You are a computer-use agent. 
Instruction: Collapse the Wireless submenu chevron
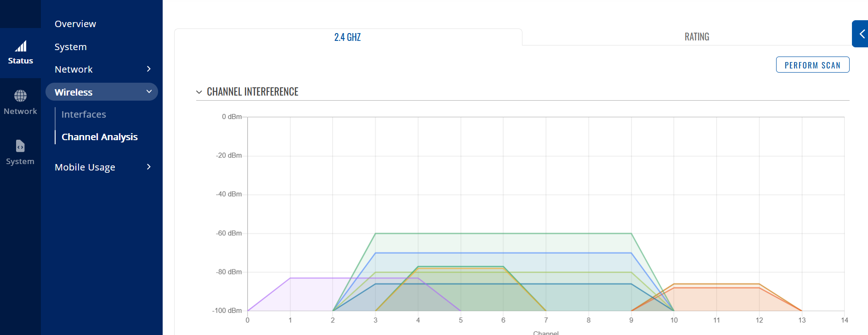tap(149, 91)
